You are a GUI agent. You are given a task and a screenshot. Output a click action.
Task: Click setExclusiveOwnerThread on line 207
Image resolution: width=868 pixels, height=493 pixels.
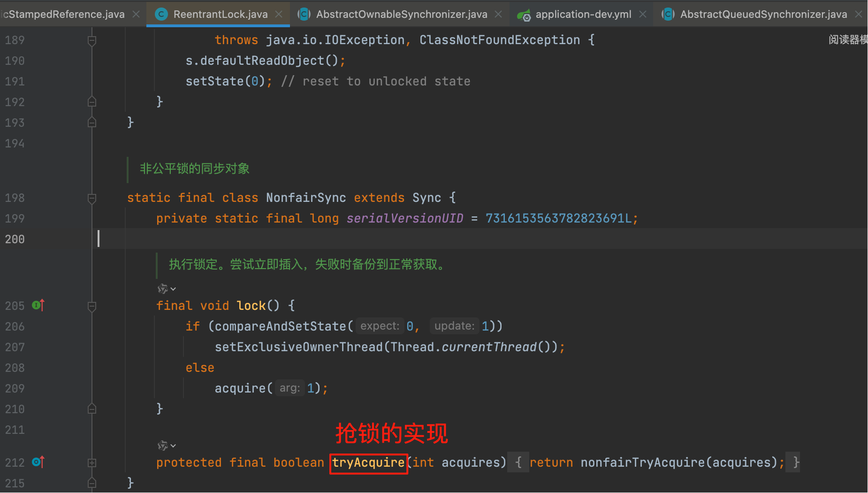coord(299,347)
